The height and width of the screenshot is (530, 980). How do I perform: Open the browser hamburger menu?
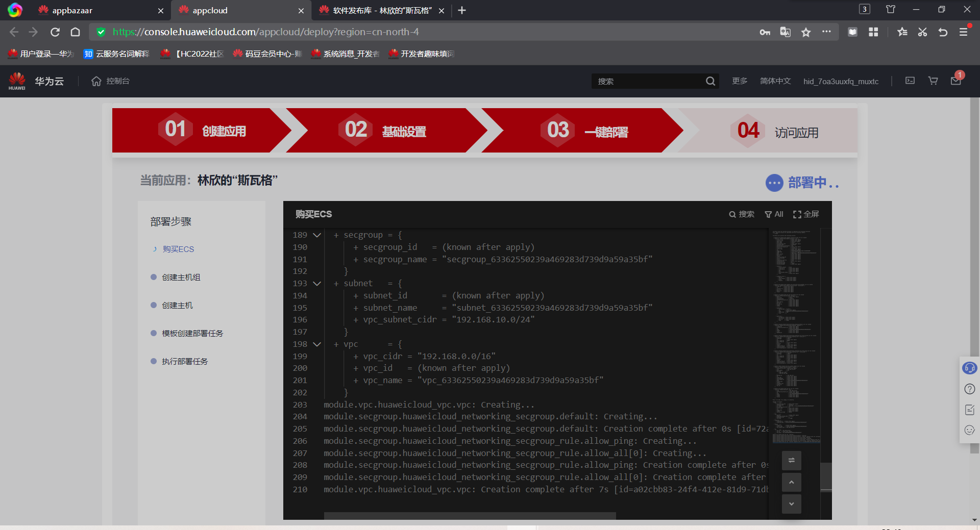[963, 32]
